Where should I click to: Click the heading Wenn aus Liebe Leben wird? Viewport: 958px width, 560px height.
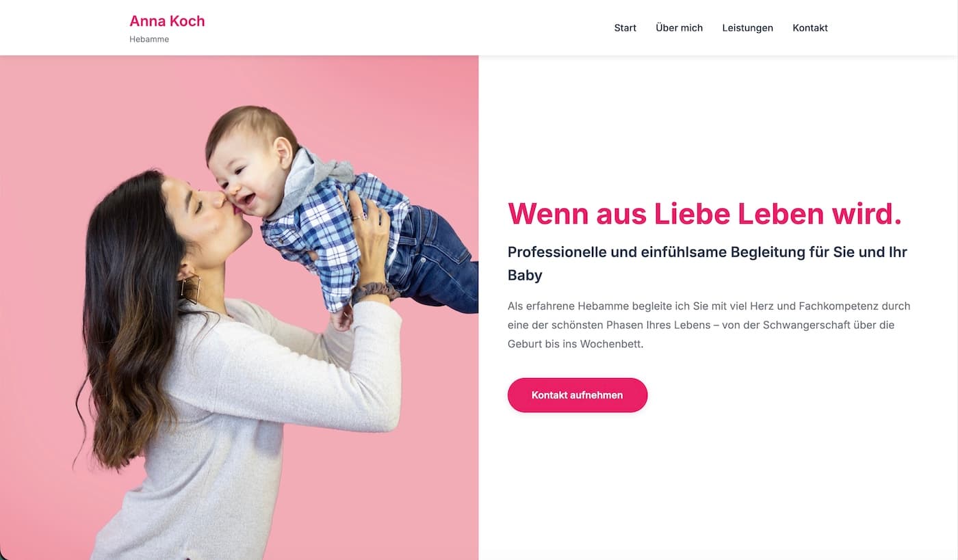(x=705, y=213)
